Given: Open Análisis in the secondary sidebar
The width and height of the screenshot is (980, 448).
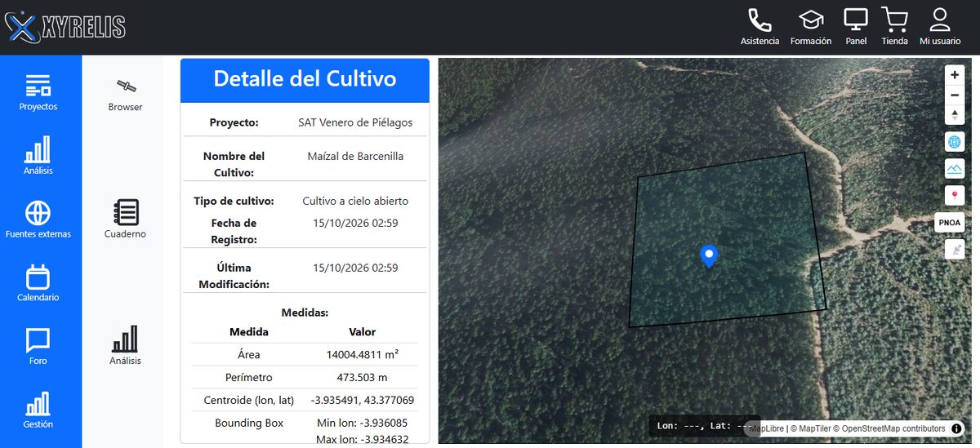Looking at the screenshot, I should [125, 346].
